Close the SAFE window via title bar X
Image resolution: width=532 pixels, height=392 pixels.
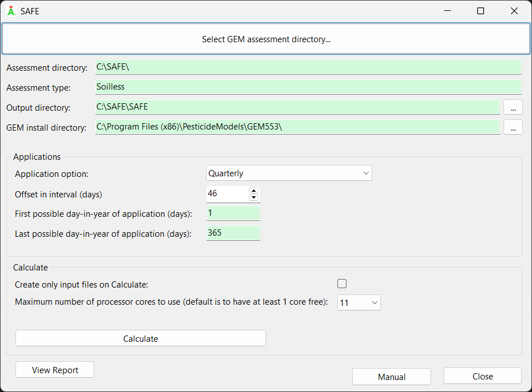tap(514, 11)
